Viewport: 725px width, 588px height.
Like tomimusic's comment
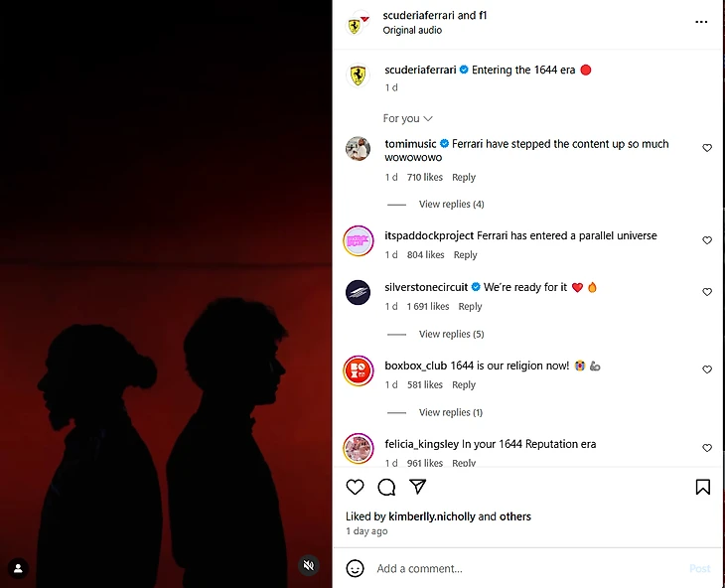[x=707, y=148]
